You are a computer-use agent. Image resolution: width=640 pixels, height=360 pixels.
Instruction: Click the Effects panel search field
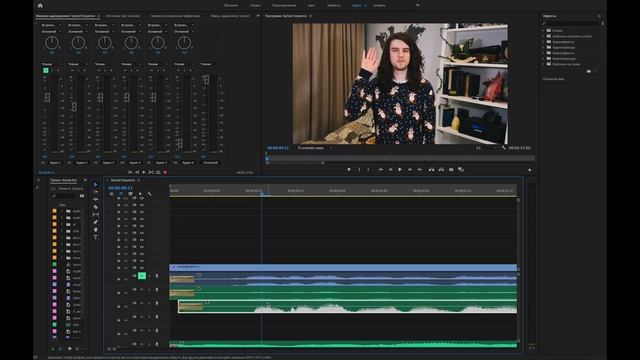pyautogui.click(x=571, y=24)
